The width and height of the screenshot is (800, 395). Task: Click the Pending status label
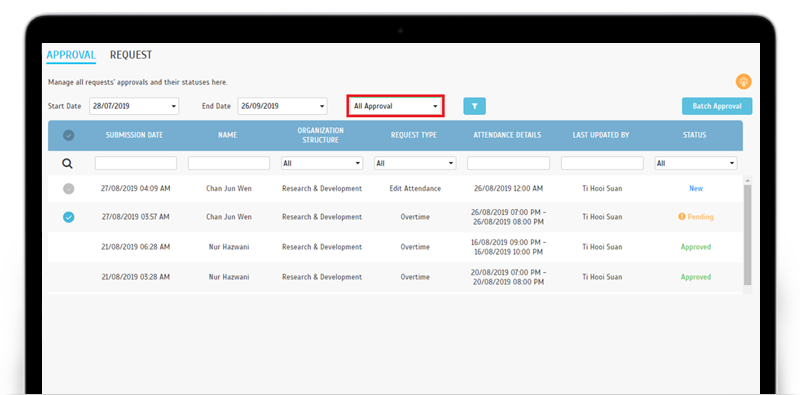[x=700, y=217]
